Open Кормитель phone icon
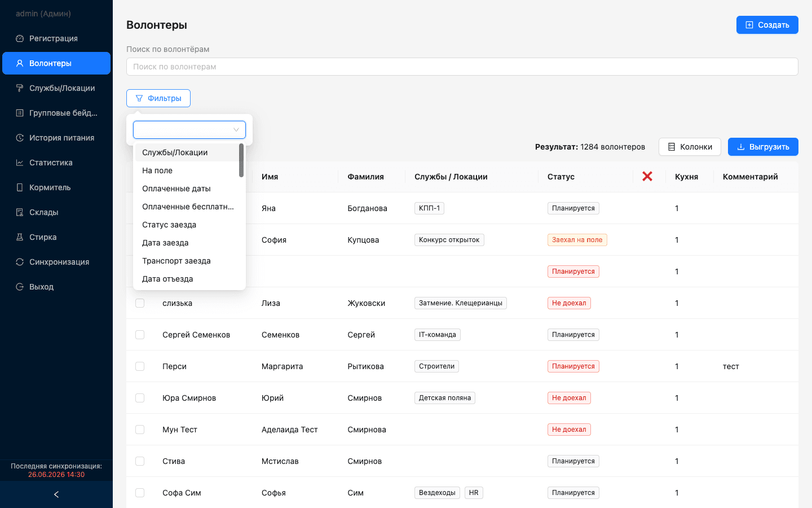Viewport: 812px width, 508px height. [20, 187]
